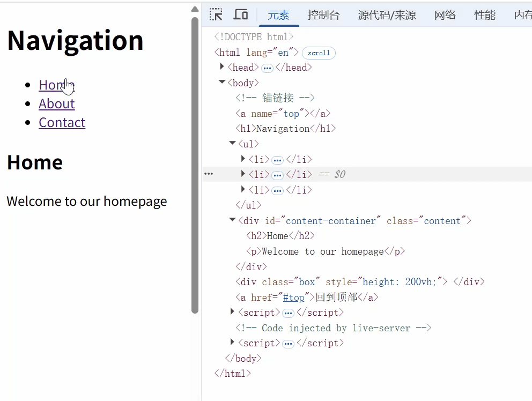Screen dimensions: 532x401
Task: Expand the selected li element marked $0
Action: pos(243,174)
